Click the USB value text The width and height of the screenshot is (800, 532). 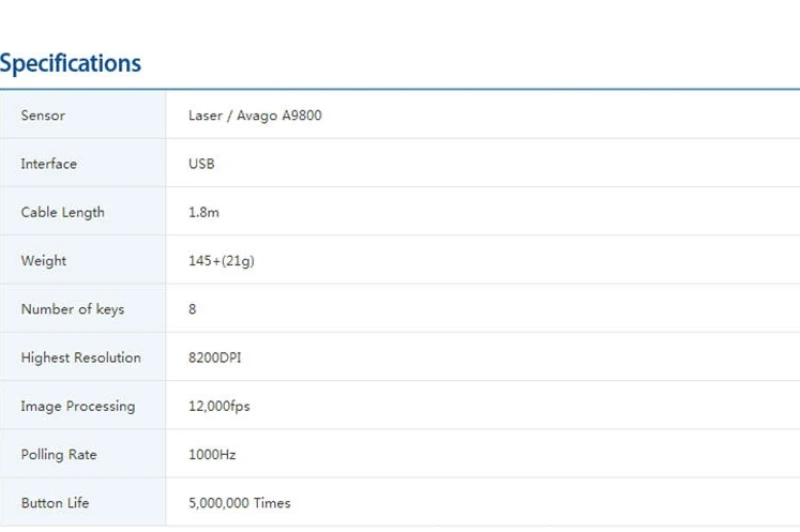[x=202, y=164]
